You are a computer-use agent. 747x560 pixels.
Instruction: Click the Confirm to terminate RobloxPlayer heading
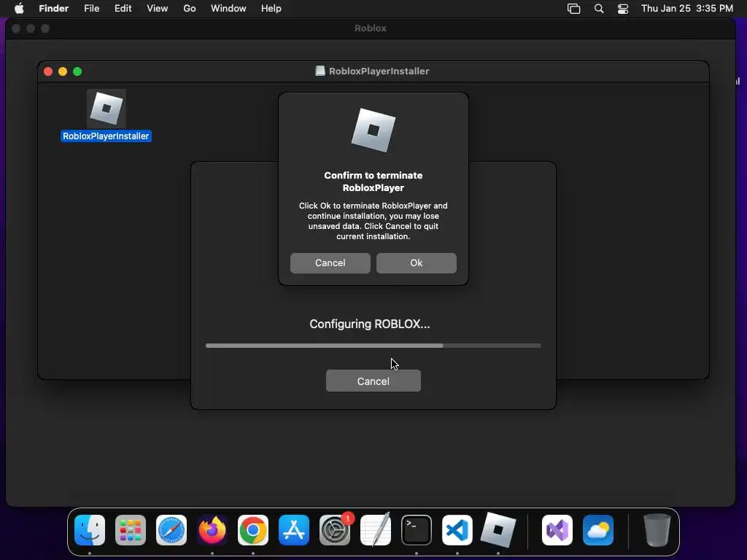pyautogui.click(x=373, y=182)
